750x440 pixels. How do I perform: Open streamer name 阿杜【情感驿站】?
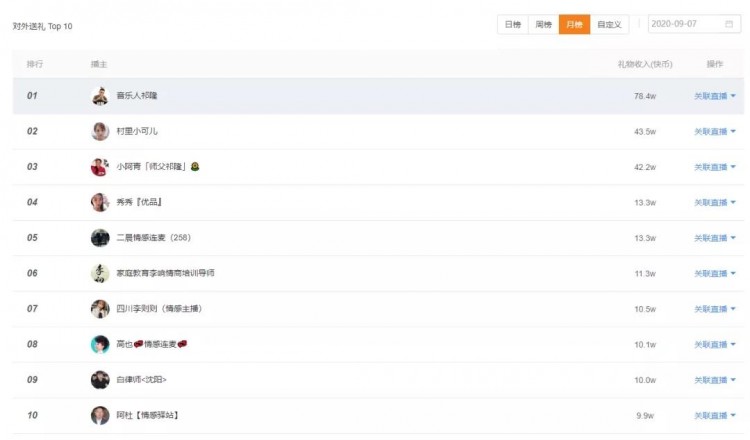coord(147,415)
